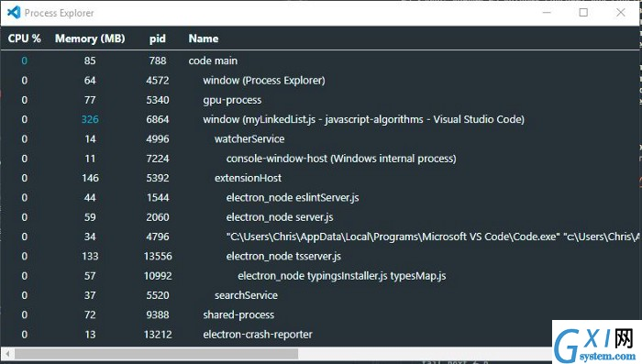
Task: Click the horizontal scrollbar thumb
Action: (x=156, y=353)
